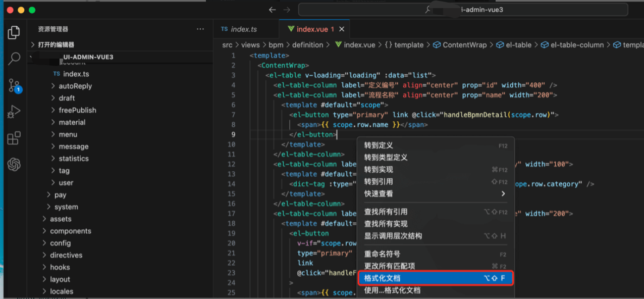The height and width of the screenshot is (299, 644).
Task: Open the Explorer view in activity bar
Action: pos(14,33)
